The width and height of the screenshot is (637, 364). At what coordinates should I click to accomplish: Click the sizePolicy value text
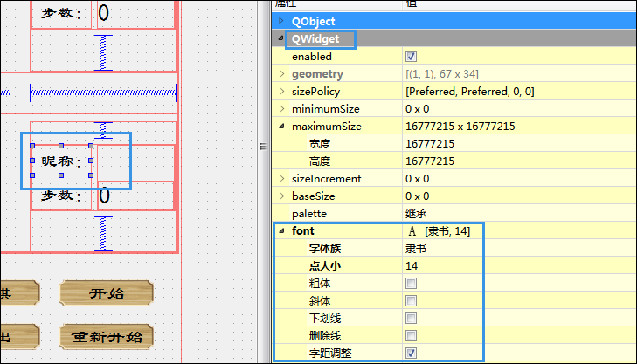point(469,91)
